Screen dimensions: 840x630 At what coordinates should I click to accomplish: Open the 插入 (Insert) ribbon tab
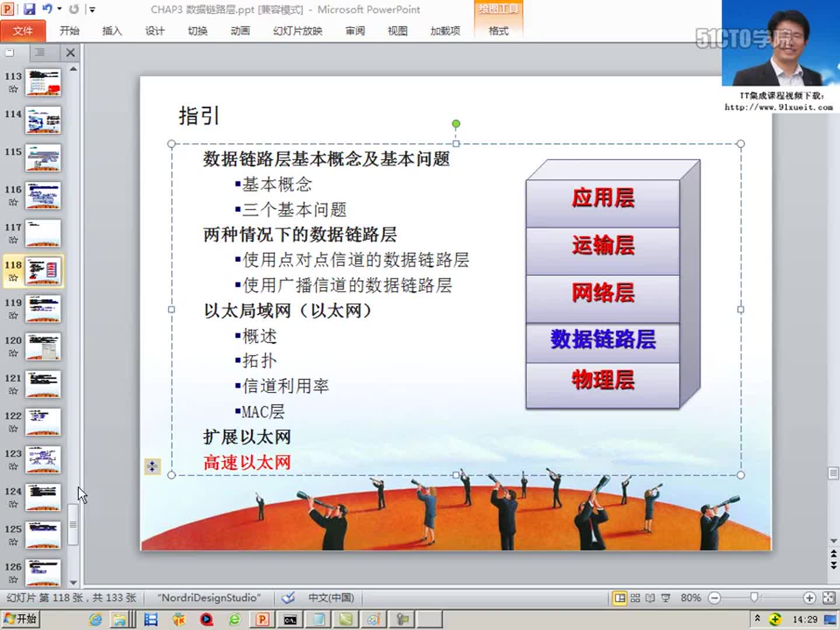(x=112, y=30)
